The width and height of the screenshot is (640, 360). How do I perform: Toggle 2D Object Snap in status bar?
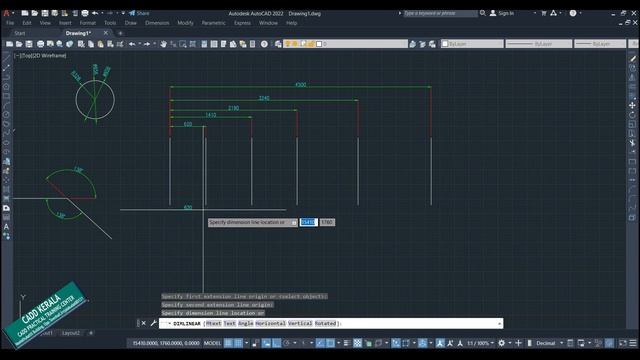330,343
